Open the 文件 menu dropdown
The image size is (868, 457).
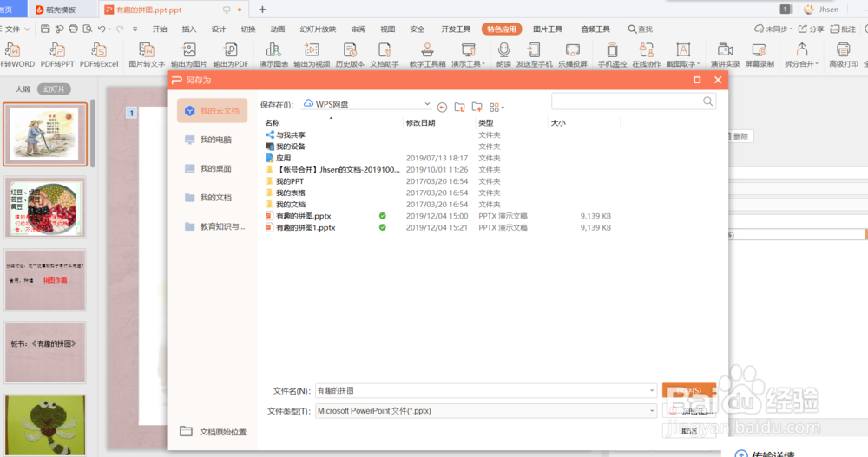(16, 29)
